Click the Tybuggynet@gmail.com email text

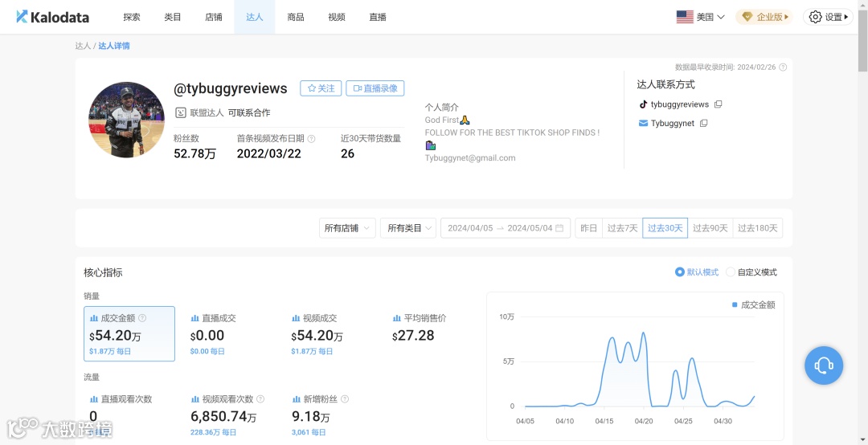(x=470, y=157)
